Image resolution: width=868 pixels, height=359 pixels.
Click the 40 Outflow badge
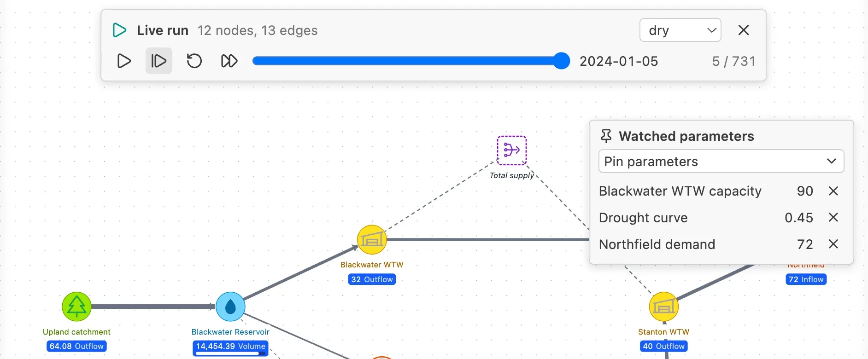click(663, 346)
